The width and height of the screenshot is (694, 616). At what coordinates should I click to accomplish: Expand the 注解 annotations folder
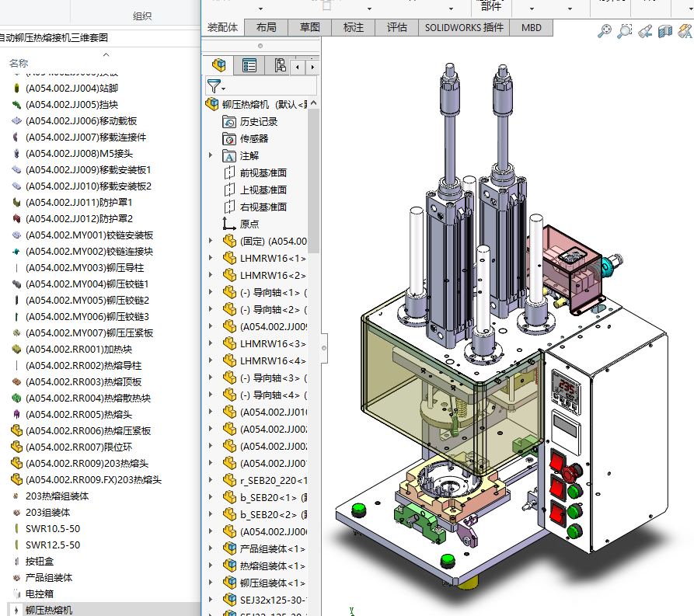click(x=211, y=155)
